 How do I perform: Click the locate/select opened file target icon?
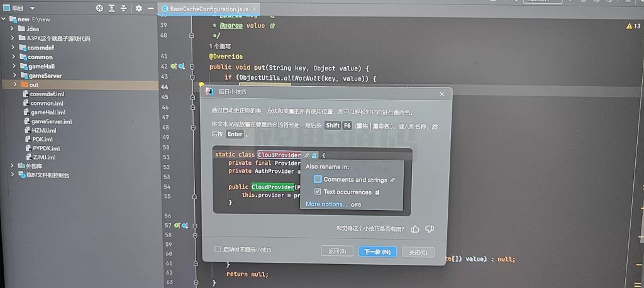[x=99, y=8]
